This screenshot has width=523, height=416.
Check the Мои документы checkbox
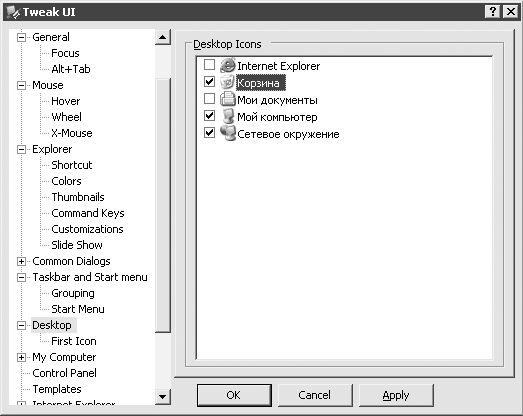(x=209, y=98)
